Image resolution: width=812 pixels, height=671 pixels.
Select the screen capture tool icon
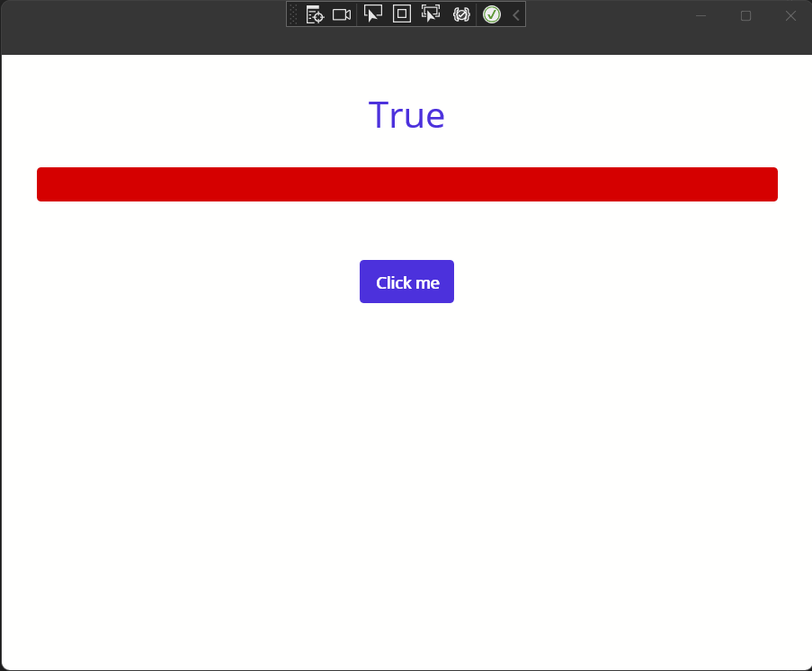341,13
